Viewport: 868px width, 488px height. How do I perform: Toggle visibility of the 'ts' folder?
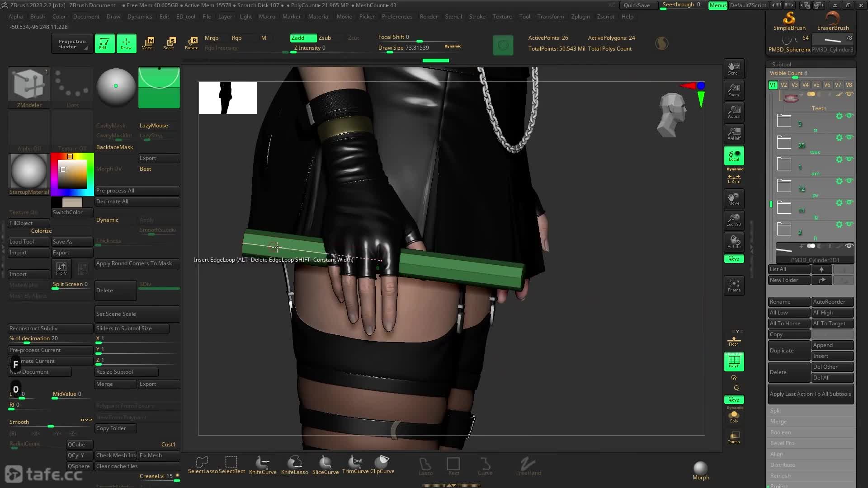(849, 116)
